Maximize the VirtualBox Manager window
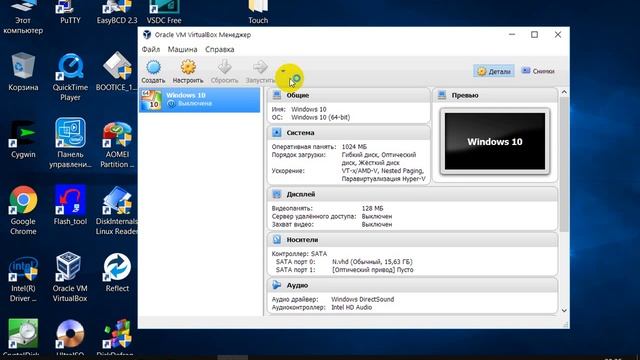The width and height of the screenshot is (640, 360). [x=534, y=35]
